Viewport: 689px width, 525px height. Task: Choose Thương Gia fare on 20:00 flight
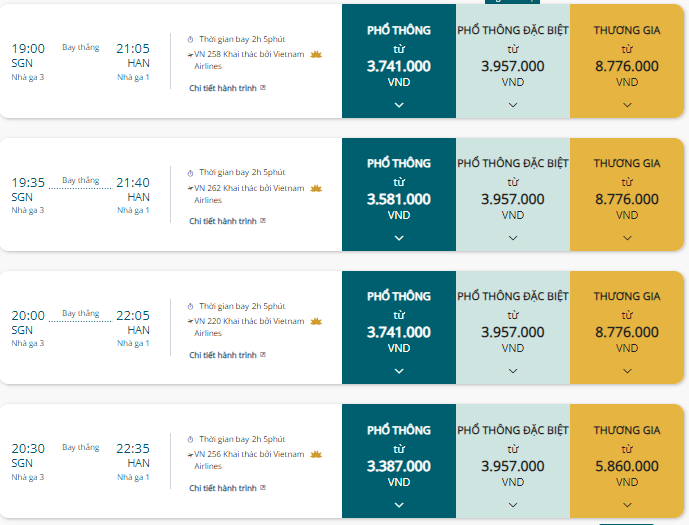pyautogui.click(x=627, y=328)
